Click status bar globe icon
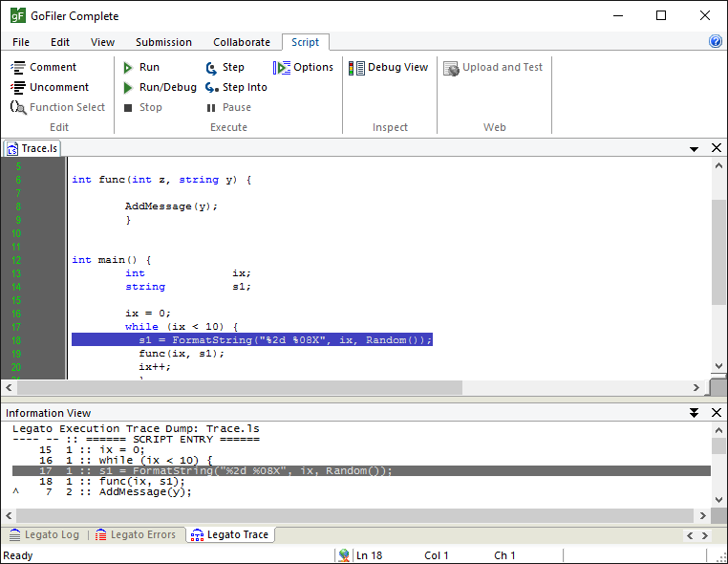The image size is (728, 564). click(x=344, y=555)
